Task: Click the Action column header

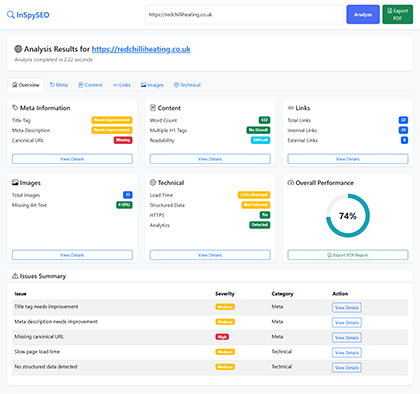Action: click(340, 294)
